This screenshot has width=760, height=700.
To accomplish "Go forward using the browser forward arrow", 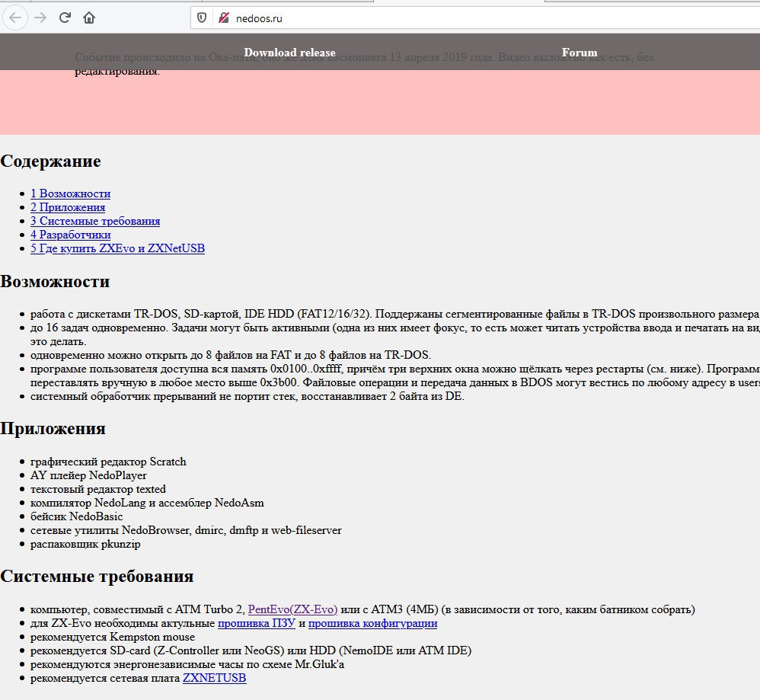I will click(40, 18).
